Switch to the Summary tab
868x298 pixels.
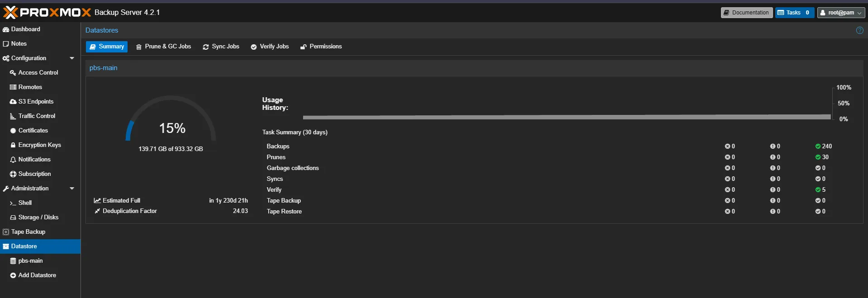pos(107,47)
